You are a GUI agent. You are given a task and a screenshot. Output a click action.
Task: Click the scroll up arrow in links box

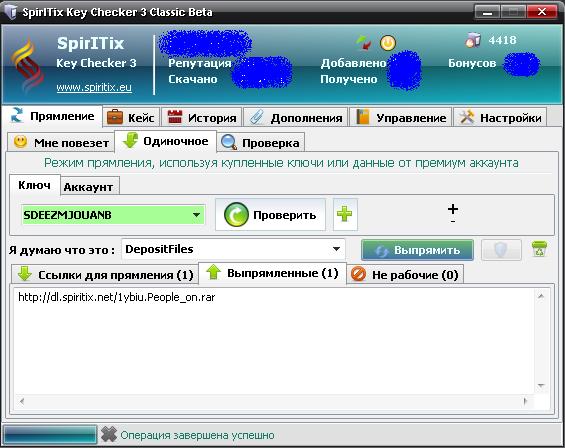(540, 297)
